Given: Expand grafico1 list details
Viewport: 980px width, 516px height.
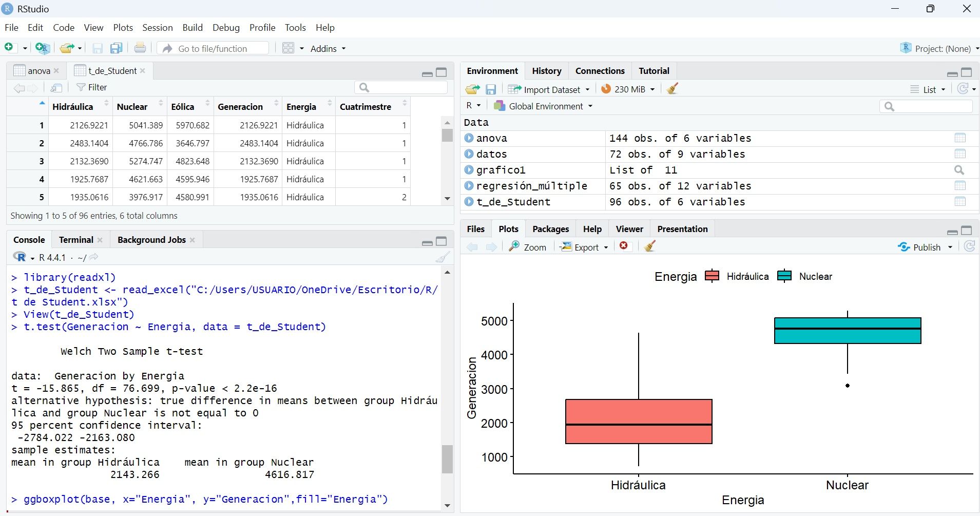Looking at the screenshot, I should pos(469,170).
